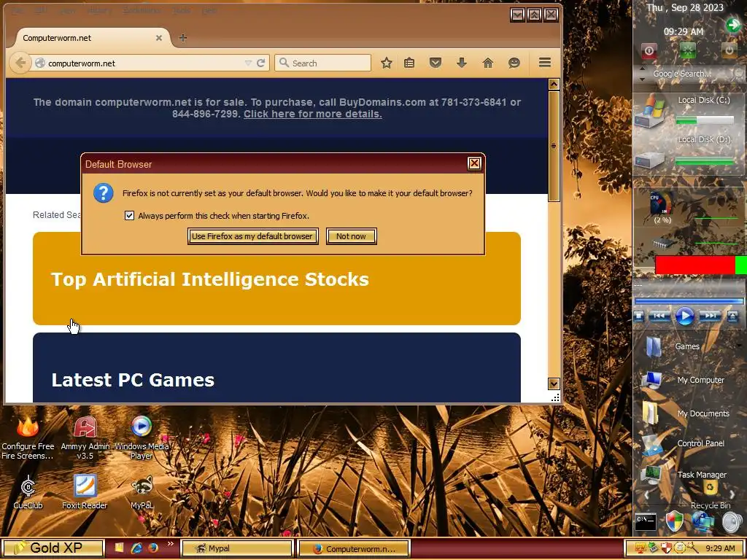Switch to the Computerworm.net tab
The height and width of the screenshot is (560, 747).
coord(90,38)
